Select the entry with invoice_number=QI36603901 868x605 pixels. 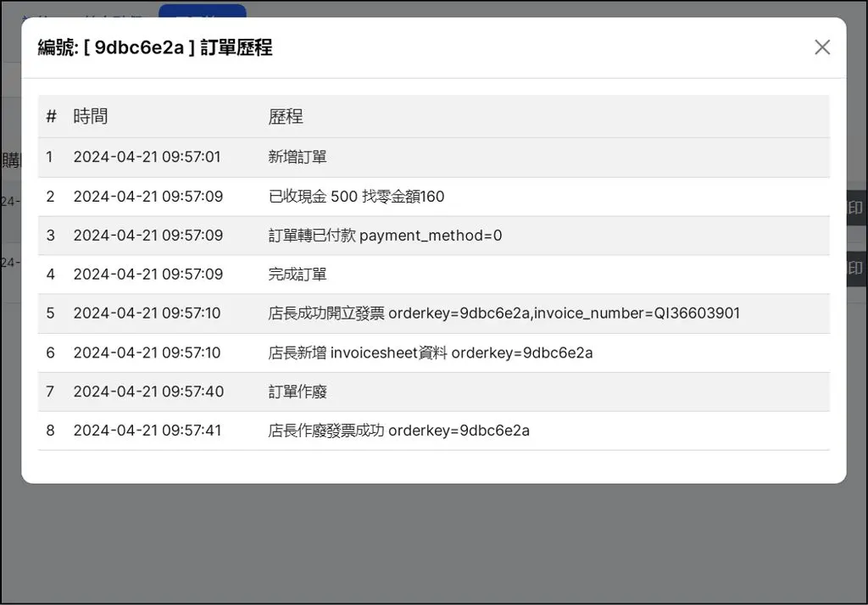[504, 314]
